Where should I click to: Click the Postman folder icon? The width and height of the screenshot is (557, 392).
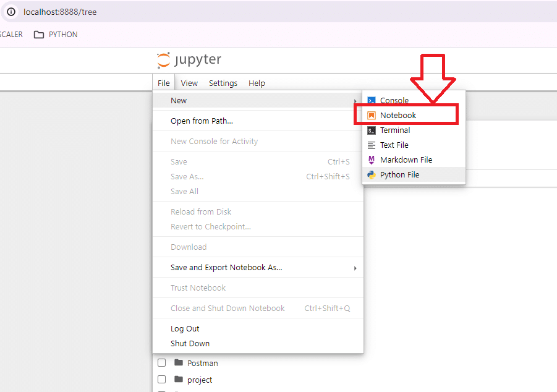click(179, 362)
